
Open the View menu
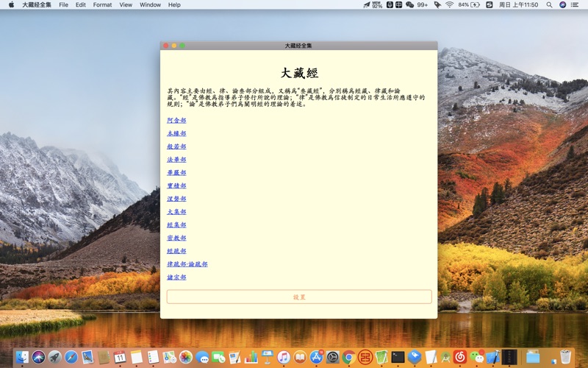pos(126,5)
